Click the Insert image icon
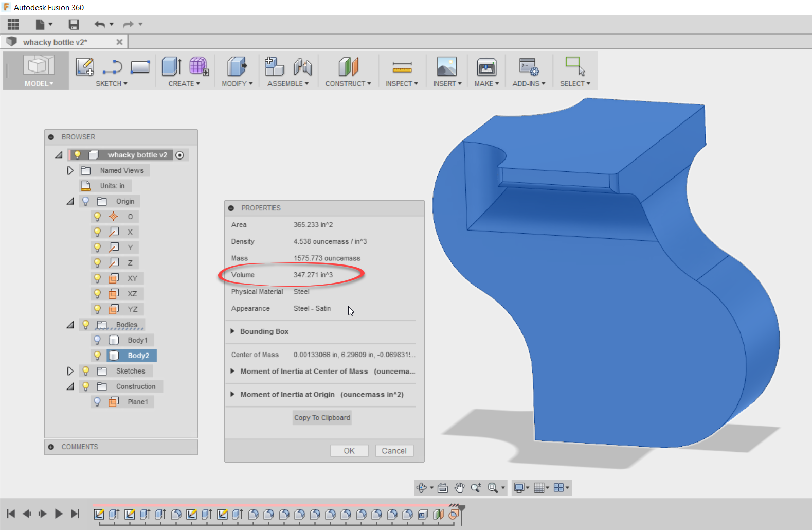 (447, 67)
